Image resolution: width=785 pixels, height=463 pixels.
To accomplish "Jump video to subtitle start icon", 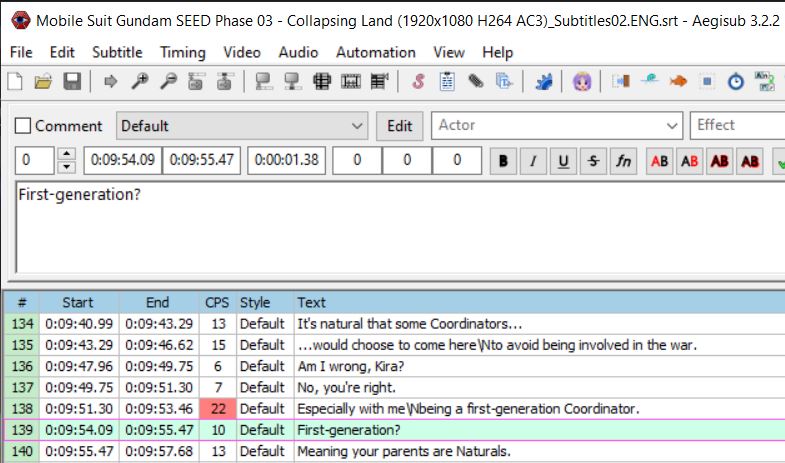I will coord(196,81).
